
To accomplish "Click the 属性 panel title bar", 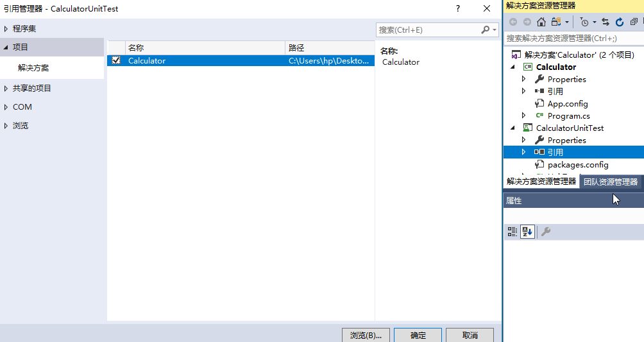I will click(x=574, y=201).
